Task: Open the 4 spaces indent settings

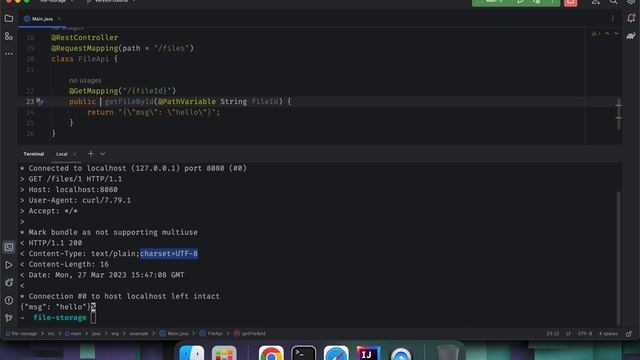Action: [x=608, y=333]
